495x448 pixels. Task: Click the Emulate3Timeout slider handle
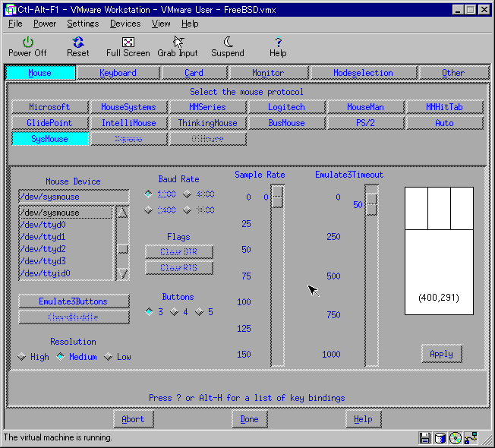[371, 204]
